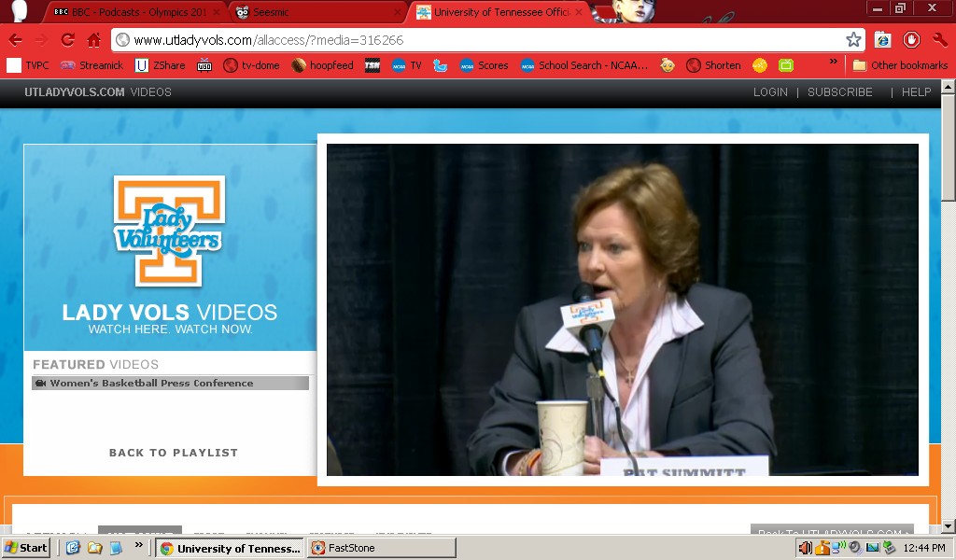Open the Chrome wrench menu
Image resolution: width=956 pixels, height=560 pixels.
click(x=939, y=40)
